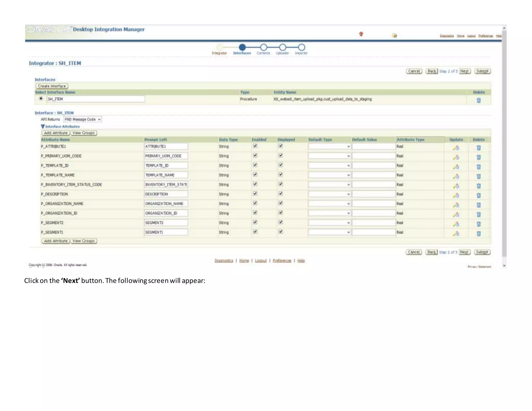The height and width of the screenshot is (411, 532).
Task: Open Default Type dropdown for P_TEMPLATE_NAME
Action: click(329, 175)
